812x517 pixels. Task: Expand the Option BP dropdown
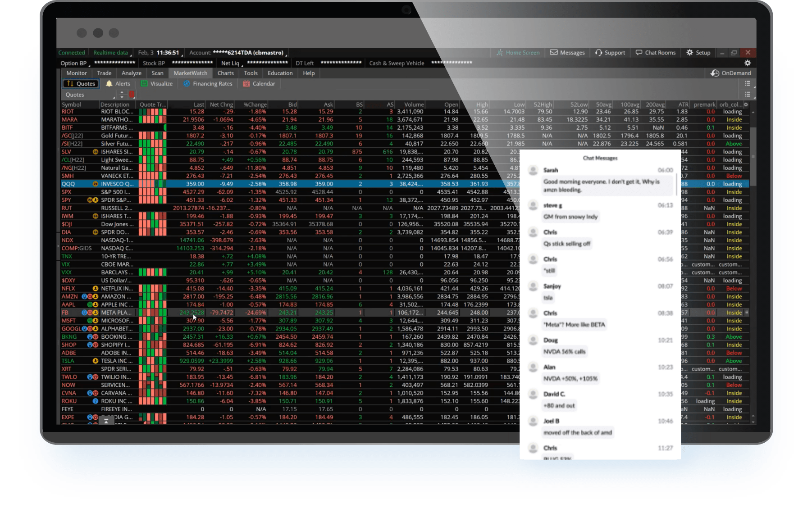(75, 63)
